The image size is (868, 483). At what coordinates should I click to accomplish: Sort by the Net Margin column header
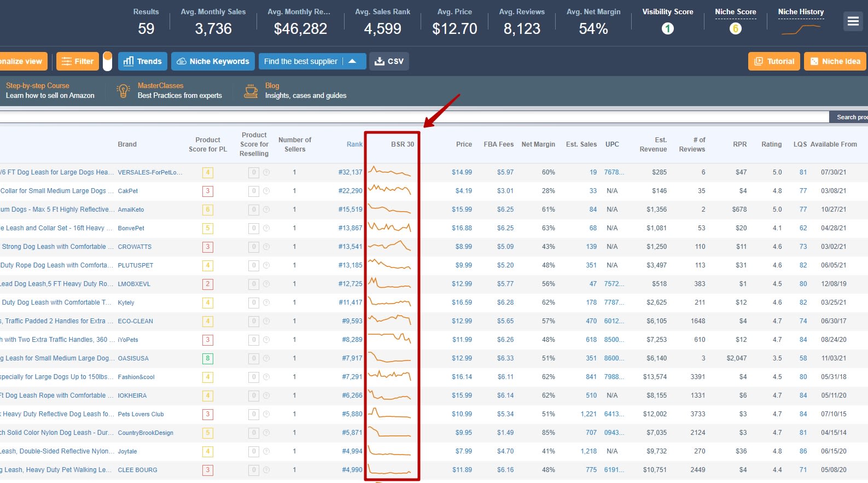pyautogui.click(x=538, y=144)
